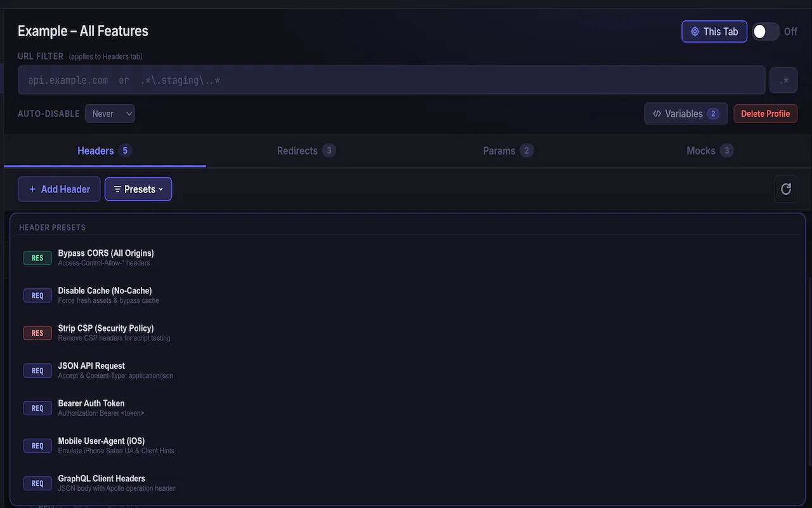Choose the Disable Cache (No-Cache) preset
Screen dimensions: 812x508
click(408, 295)
